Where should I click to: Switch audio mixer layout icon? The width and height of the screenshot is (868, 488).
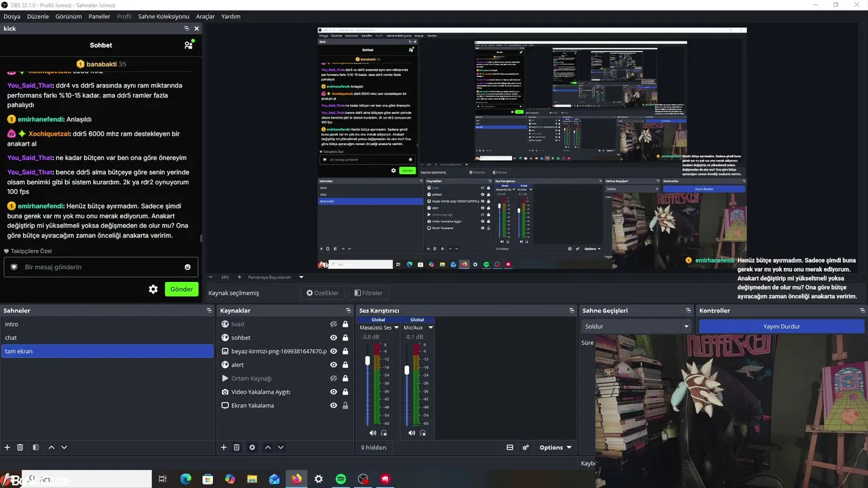(x=510, y=447)
